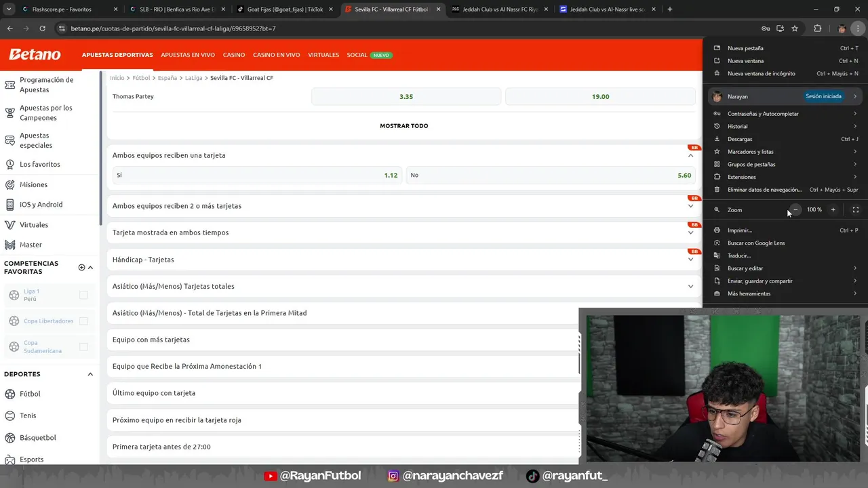The image size is (868, 488).
Task: Choose Imprimir menu entry
Action: 785,230
